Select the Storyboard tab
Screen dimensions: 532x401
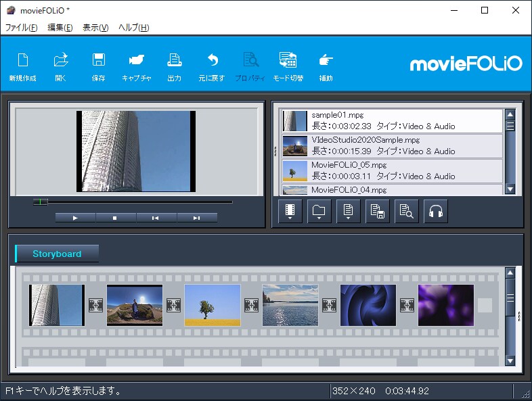57,254
